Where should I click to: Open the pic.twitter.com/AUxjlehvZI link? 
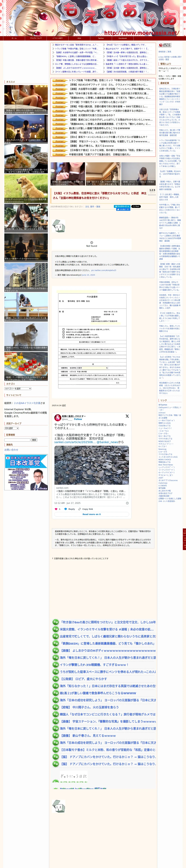tap(104, 270)
